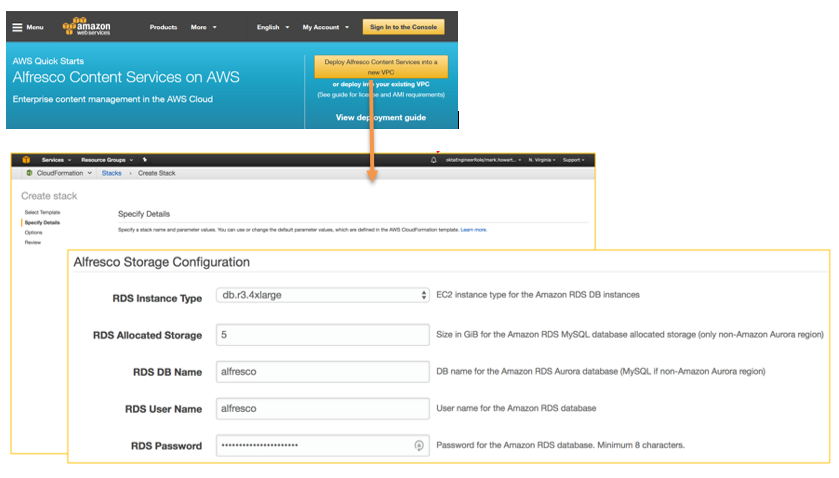The height and width of the screenshot is (478, 839).
Task: Click the Amazon Web Services logo
Action: 87,26
